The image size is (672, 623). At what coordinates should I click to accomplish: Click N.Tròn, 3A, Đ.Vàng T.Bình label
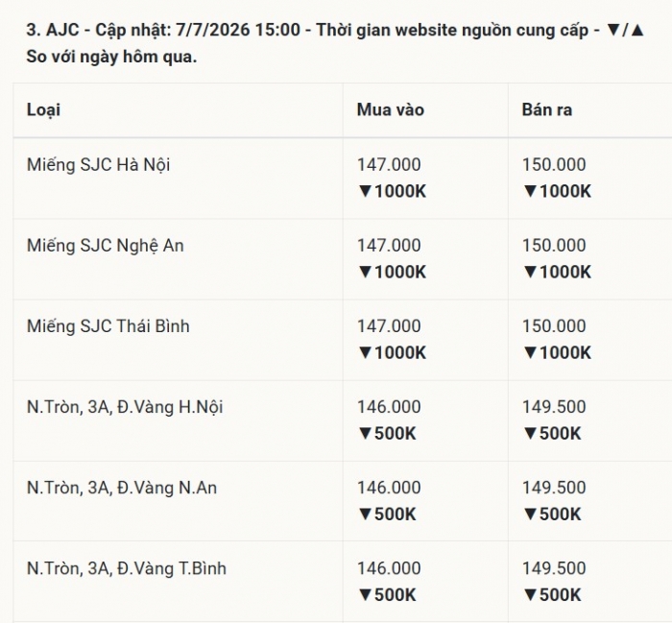[x=127, y=568]
